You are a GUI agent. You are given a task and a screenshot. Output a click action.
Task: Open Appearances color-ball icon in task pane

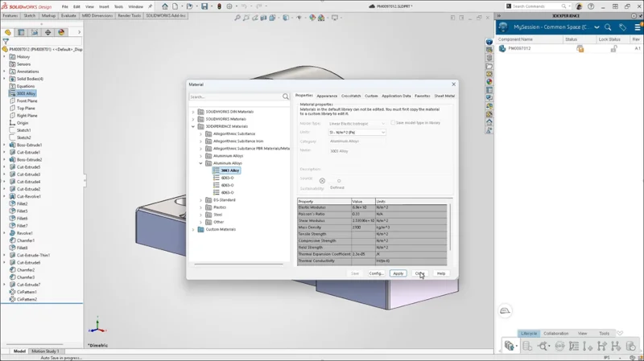(x=489, y=82)
